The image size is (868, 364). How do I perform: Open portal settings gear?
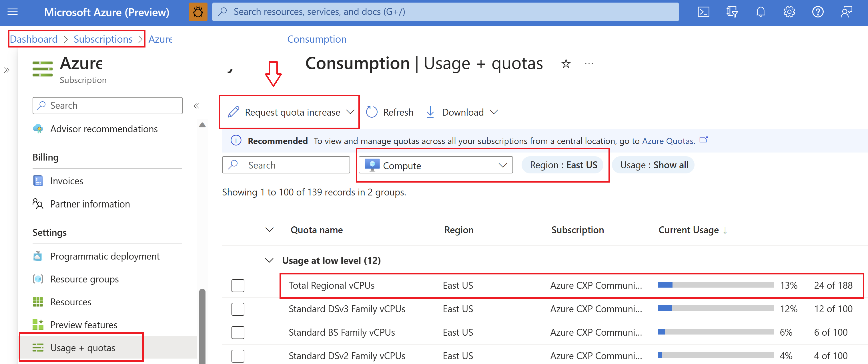[x=789, y=12]
